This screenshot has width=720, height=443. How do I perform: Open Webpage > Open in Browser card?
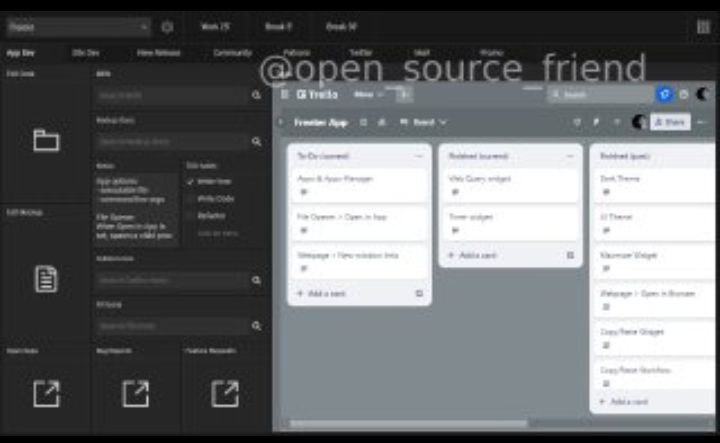(x=655, y=300)
